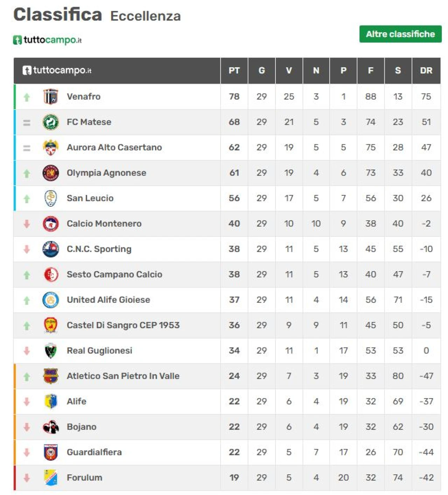This screenshot has height=495, width=448.
Task: Open the Altre classifiche button
Action: tap(400, 34)
